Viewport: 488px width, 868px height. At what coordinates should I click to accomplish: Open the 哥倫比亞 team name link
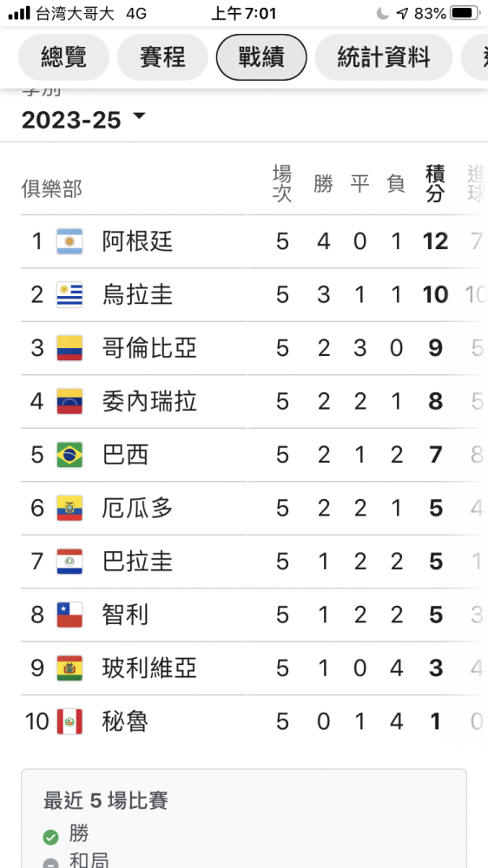tap(149, 348)
